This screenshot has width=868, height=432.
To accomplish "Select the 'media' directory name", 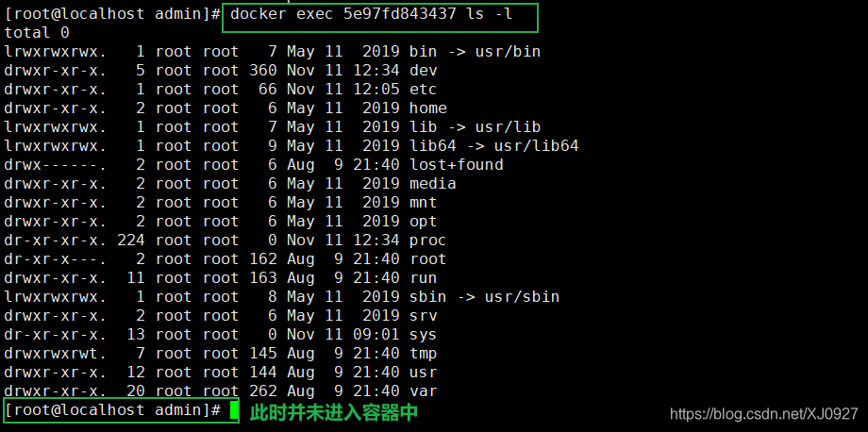I will pos(433,184).
